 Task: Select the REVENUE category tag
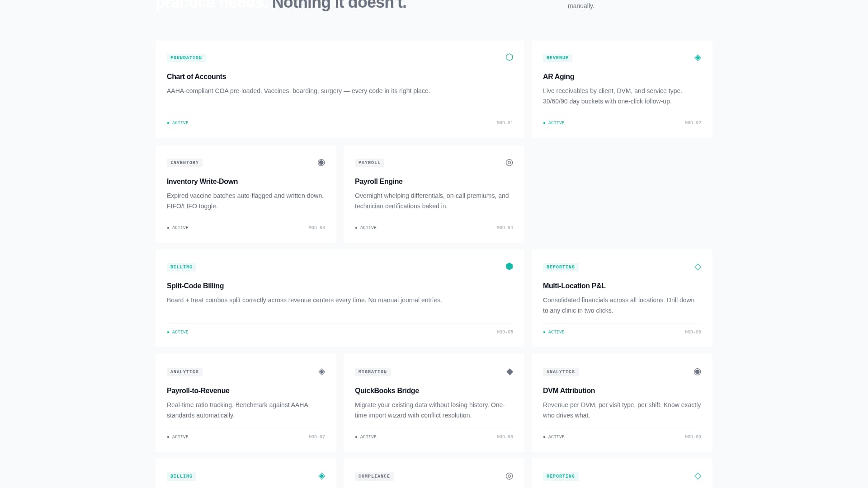557,58
